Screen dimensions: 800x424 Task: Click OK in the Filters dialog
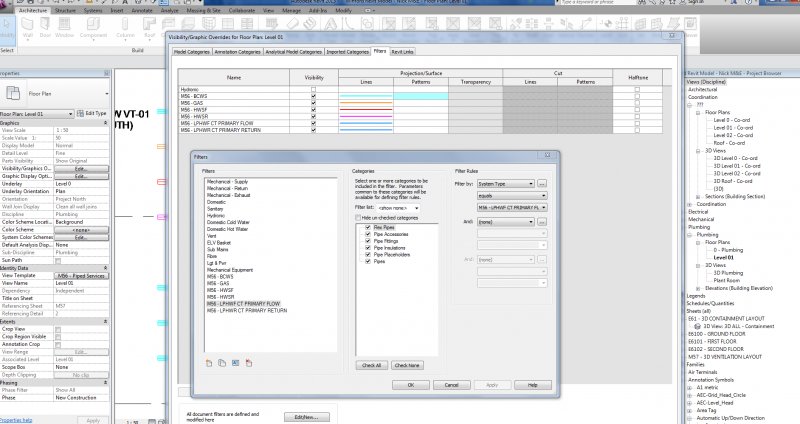411,385
